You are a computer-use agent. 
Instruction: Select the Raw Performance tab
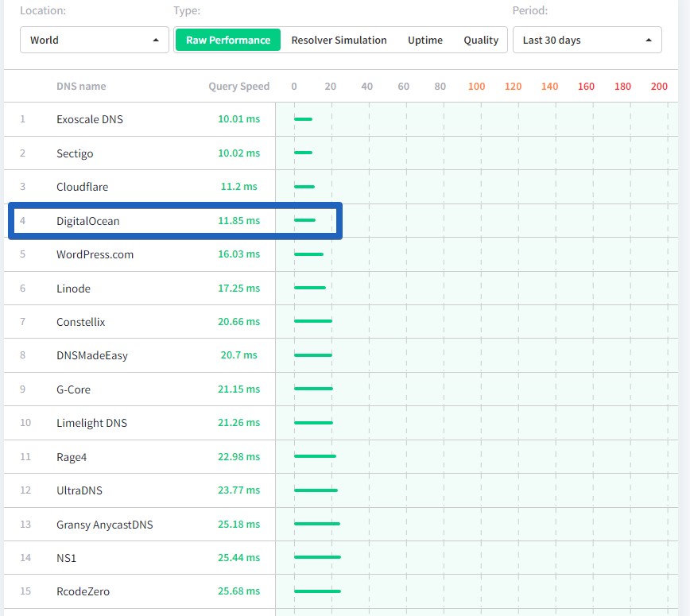228,40
